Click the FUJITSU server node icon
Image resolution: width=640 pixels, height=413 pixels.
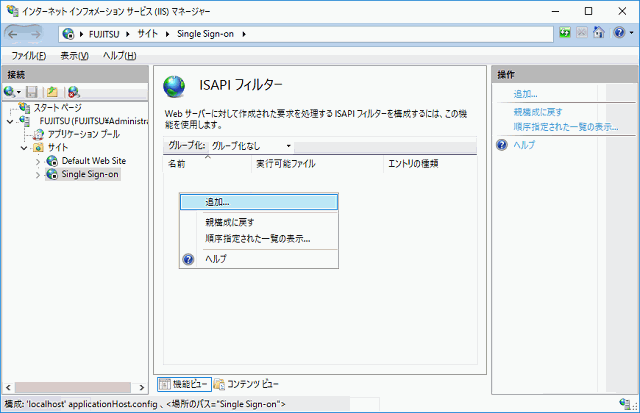24,121
